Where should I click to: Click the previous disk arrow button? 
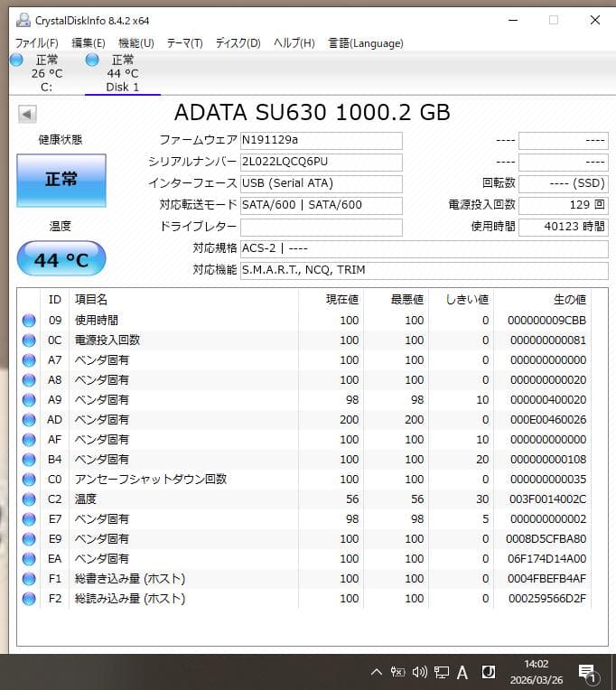pos(27,115)
